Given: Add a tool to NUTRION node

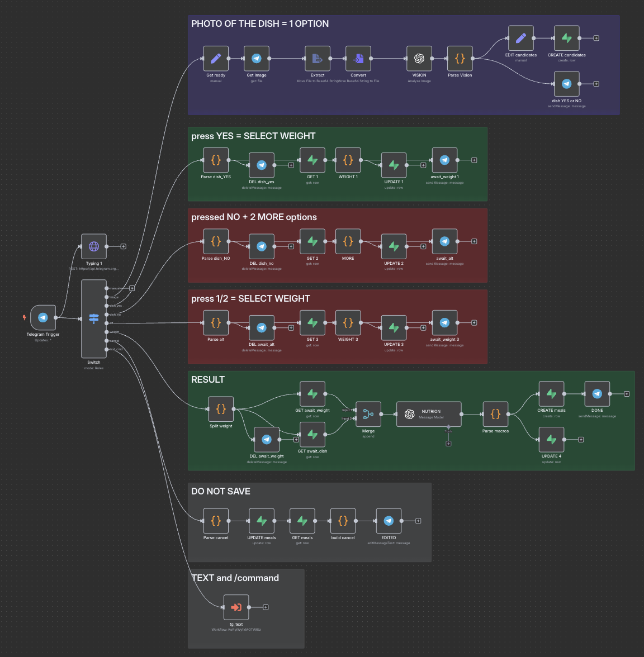Looking at the screenshot, I should click(448, 444).
